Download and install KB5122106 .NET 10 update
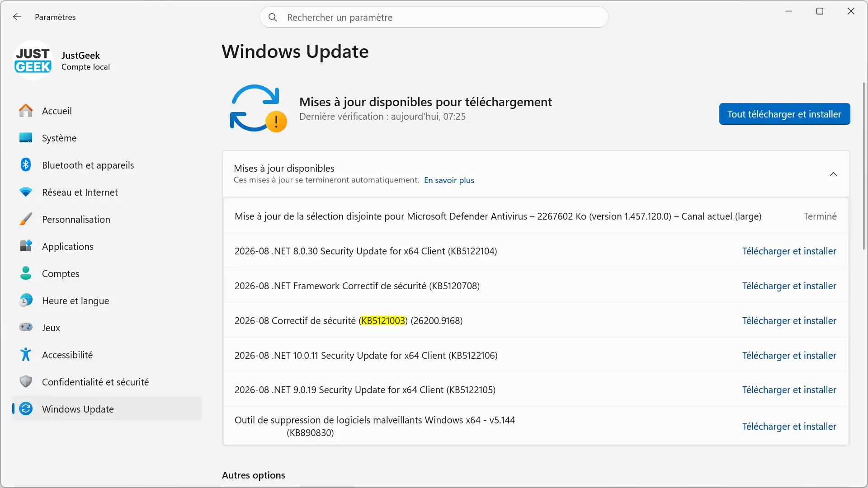The image size is (868, 488). pyautogui.click(x=789, y=356)
